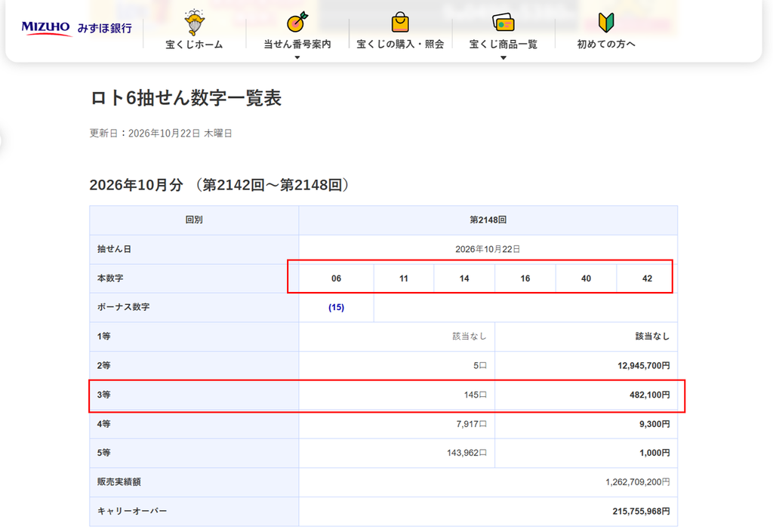Click the bonus number (15)
The height and width of the screenshot is (532, 773).
[336, 307]
